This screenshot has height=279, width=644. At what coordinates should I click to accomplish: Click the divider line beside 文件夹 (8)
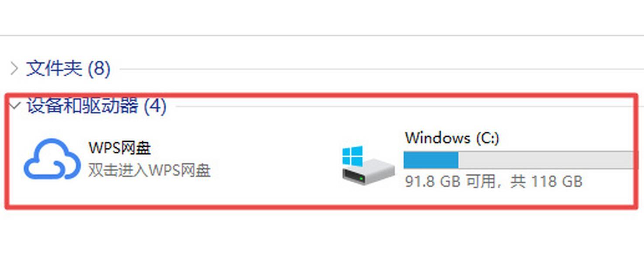tap(382, 69)
